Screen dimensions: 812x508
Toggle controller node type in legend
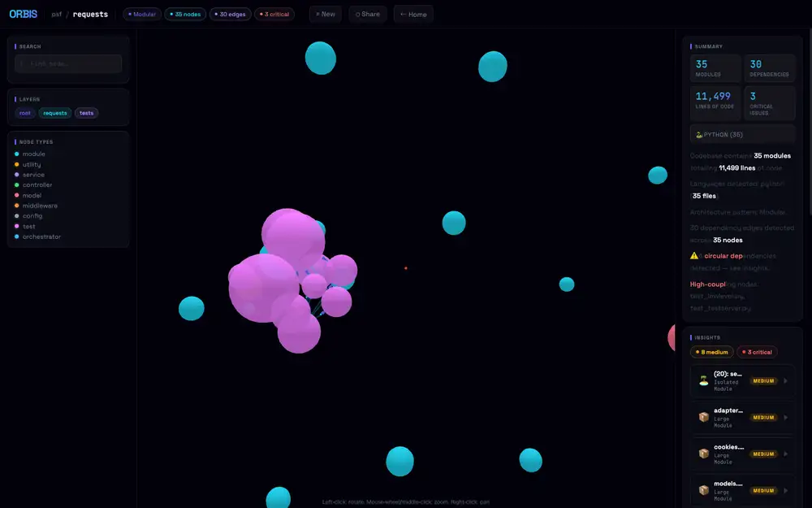[33, 185]
